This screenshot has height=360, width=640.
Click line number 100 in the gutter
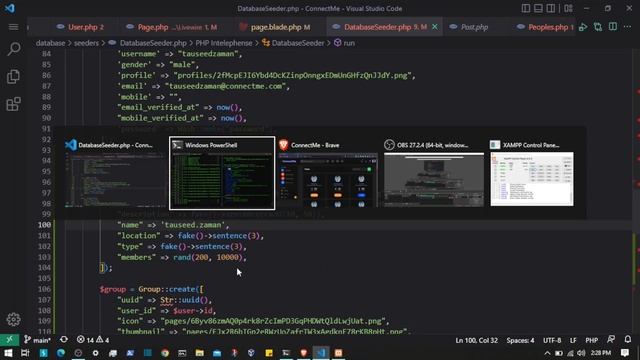point(44,225)
